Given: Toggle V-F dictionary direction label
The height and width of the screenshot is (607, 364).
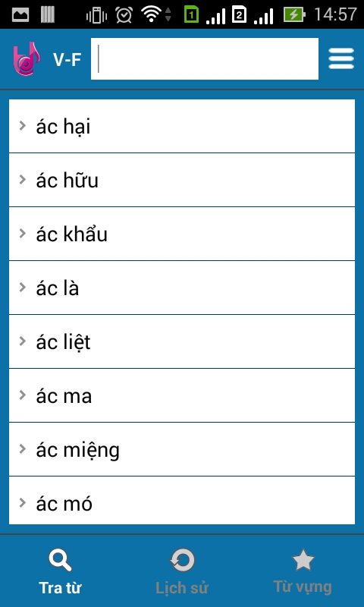Looking at the screenshot, I should [67, 59].
